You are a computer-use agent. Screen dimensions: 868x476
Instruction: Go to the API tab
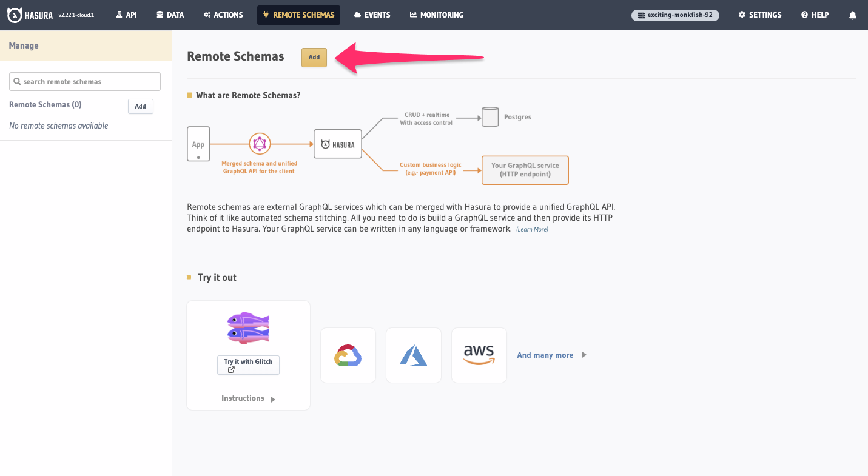click(x=126, y=15)
